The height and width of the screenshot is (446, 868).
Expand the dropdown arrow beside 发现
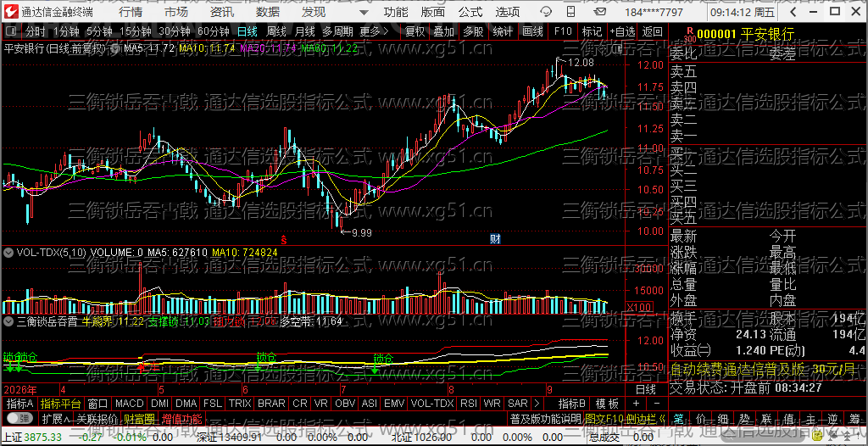click(x=363, y=12)
